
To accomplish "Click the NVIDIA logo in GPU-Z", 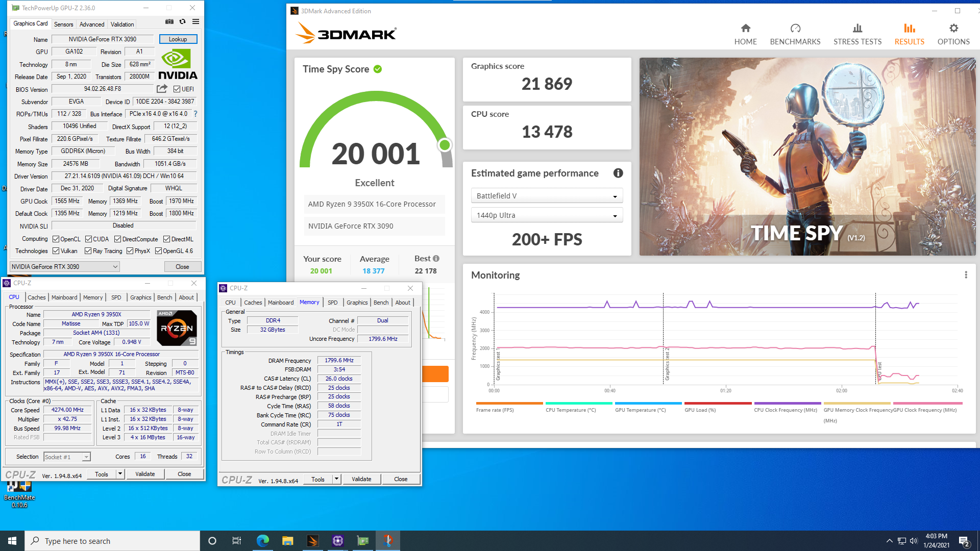I will [178, 64].
